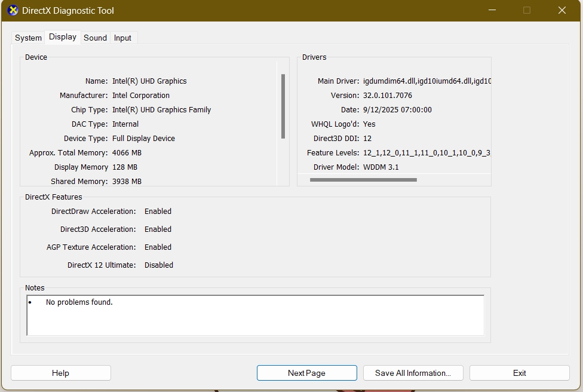Click inside the Notes text box
583x392 pixels.
(x=255, y=320)
